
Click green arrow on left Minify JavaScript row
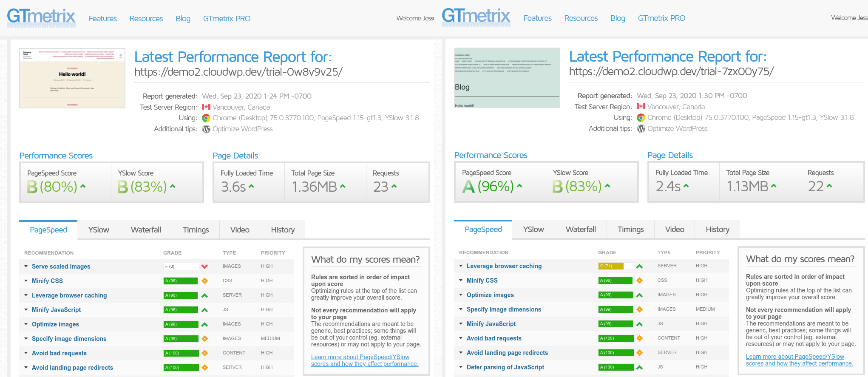coord(204,310)
